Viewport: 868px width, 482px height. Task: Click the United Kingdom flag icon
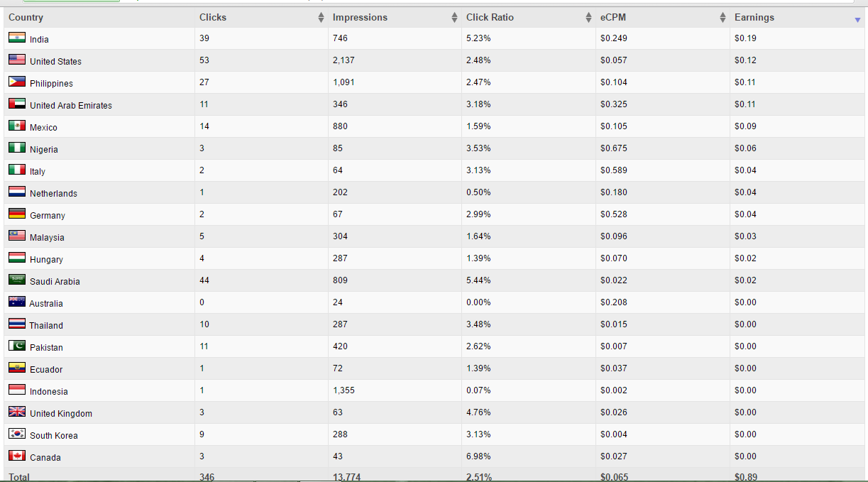[x=17, y=412]
